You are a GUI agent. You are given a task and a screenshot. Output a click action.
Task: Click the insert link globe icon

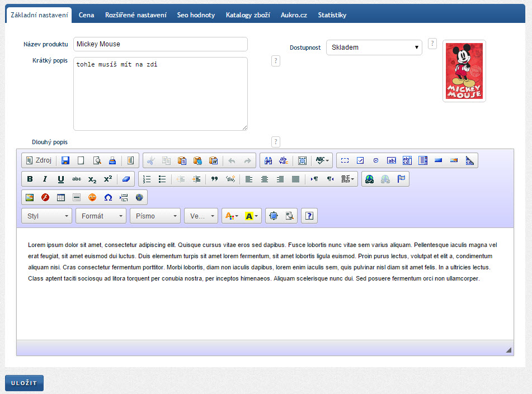[369, 179]
